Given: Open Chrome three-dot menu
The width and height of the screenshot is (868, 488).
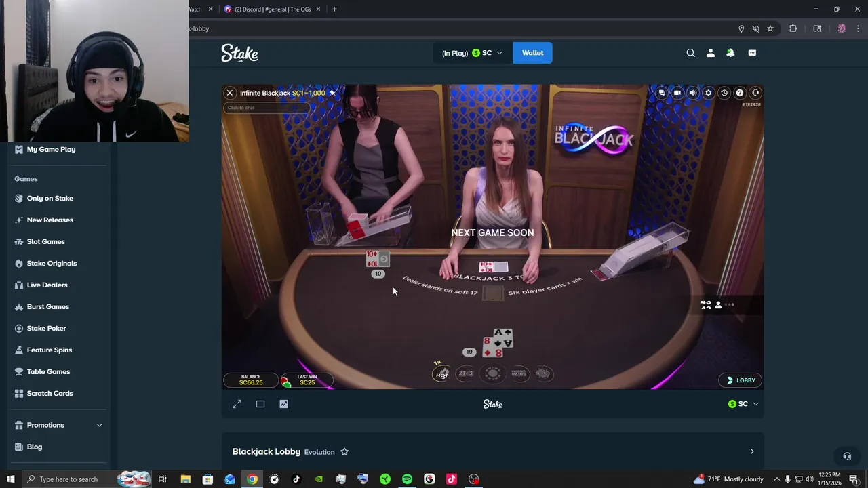Looking at the screenshot, I should click(858, 28).
